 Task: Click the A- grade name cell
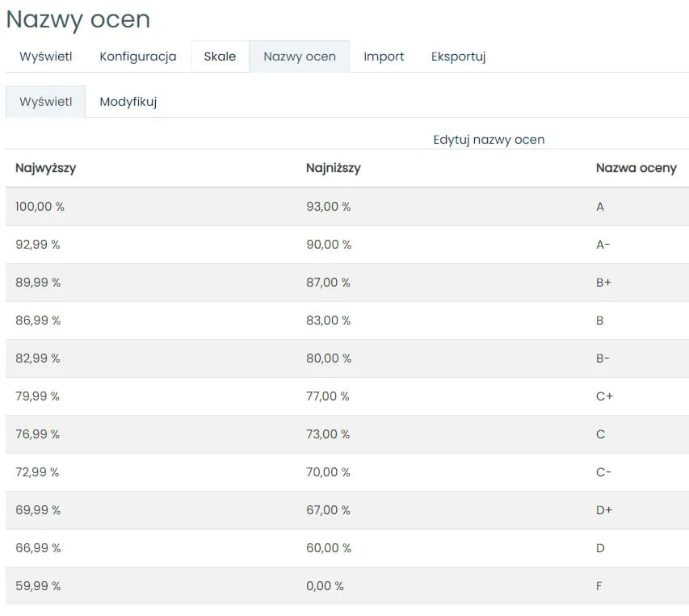coord(603,245)
